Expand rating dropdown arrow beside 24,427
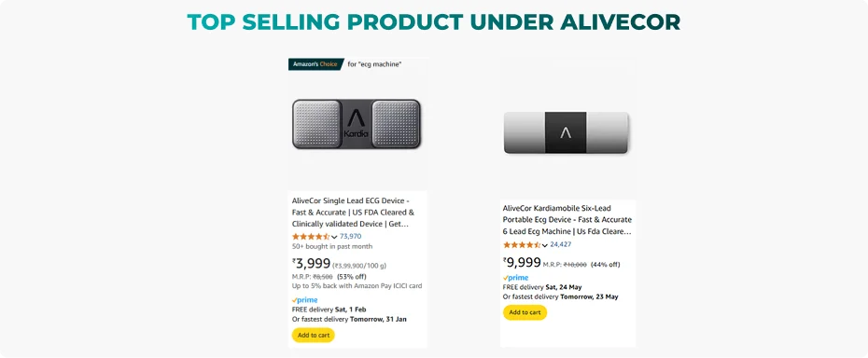 point(545,245)
